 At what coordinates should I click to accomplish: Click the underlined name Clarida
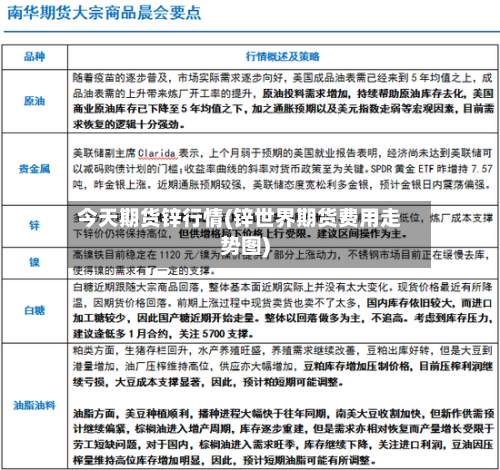coord(157,153)
